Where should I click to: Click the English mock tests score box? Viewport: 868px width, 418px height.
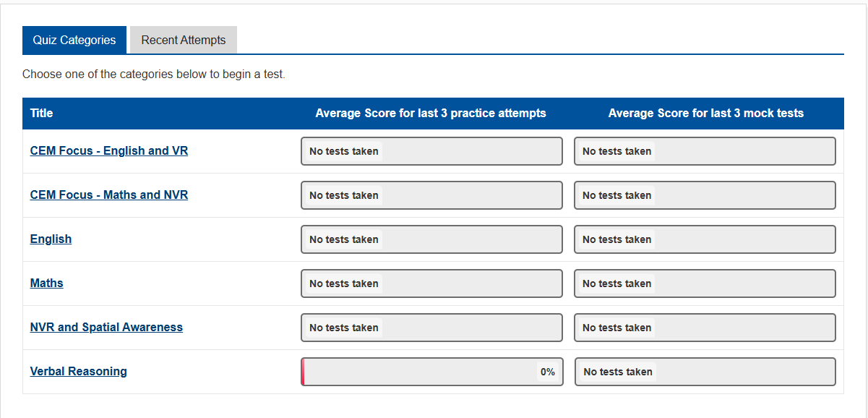pyautogui.click(x=705, y=239)
